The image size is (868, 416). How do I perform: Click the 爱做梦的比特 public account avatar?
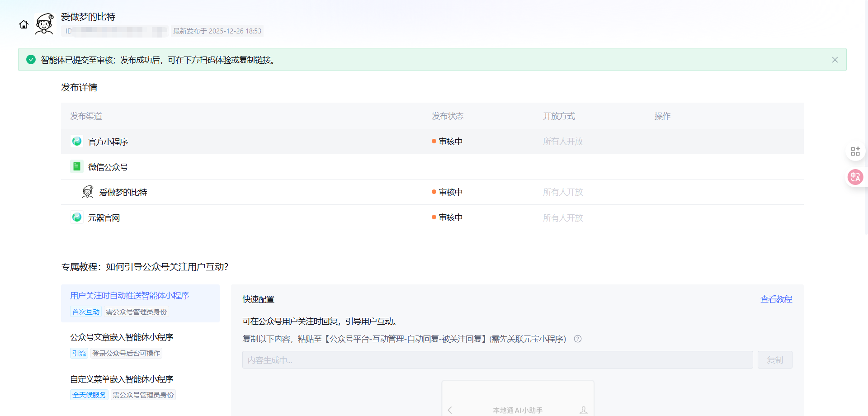[88, 192]
